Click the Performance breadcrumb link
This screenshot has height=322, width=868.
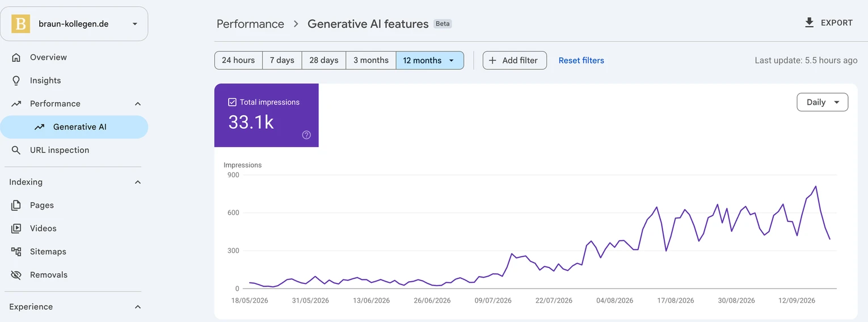(x=250, y=24)
